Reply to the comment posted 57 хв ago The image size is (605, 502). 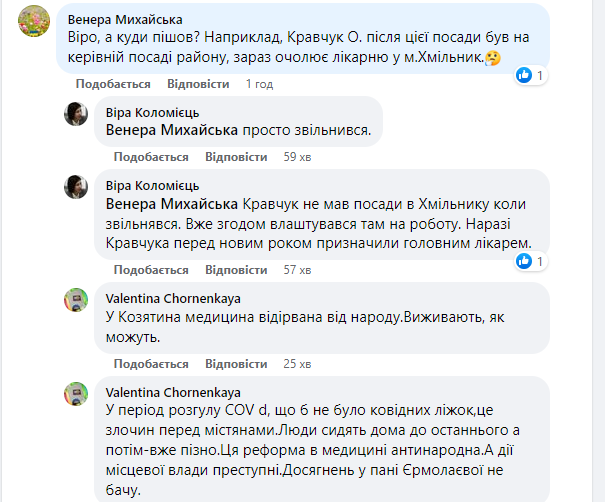pyautogui.click(x=236, y=270)
